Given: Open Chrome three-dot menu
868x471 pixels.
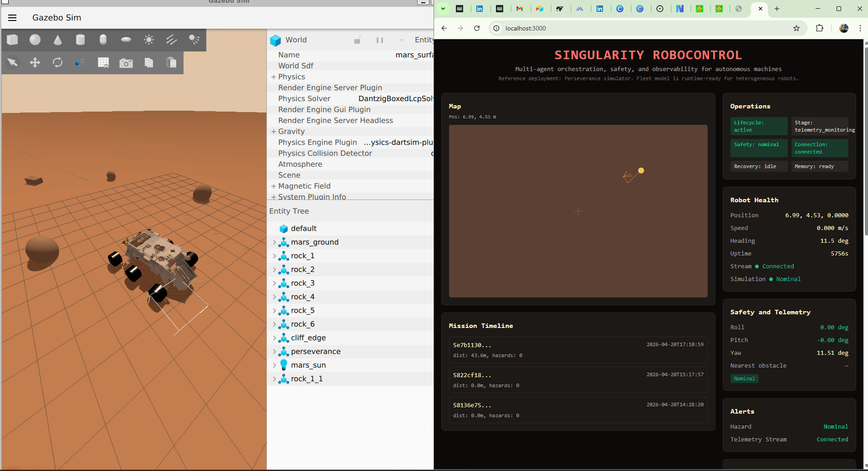Looking at the screenshot, I should (x=860, y=28).
